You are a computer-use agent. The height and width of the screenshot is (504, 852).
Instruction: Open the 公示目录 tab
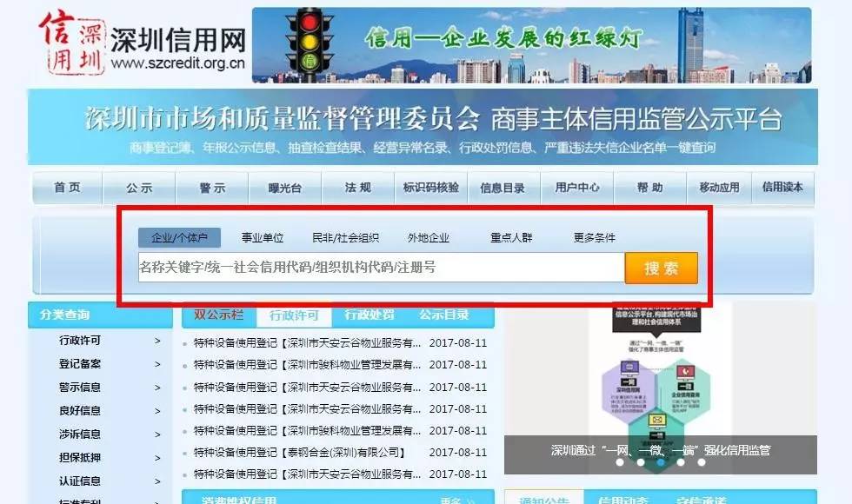click(x=444, y=315)
